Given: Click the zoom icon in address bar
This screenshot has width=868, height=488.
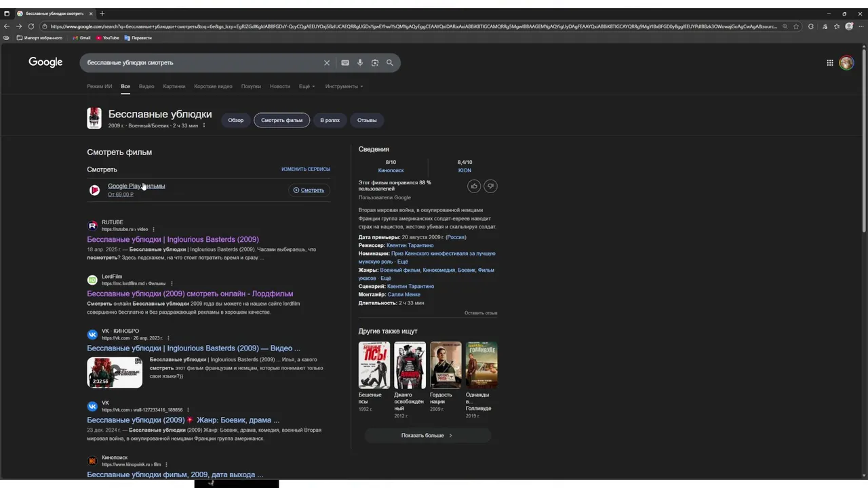Looking at the screenshot, I should (785, 26).
